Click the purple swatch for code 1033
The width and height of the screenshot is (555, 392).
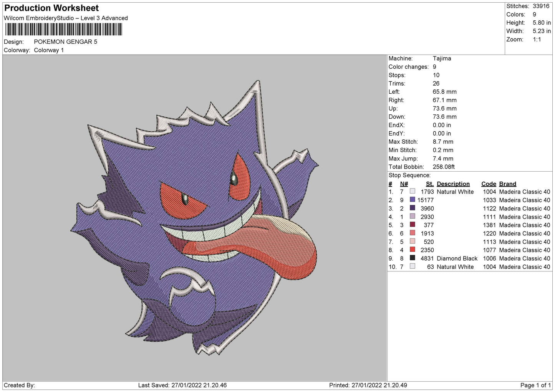[413, 200]
